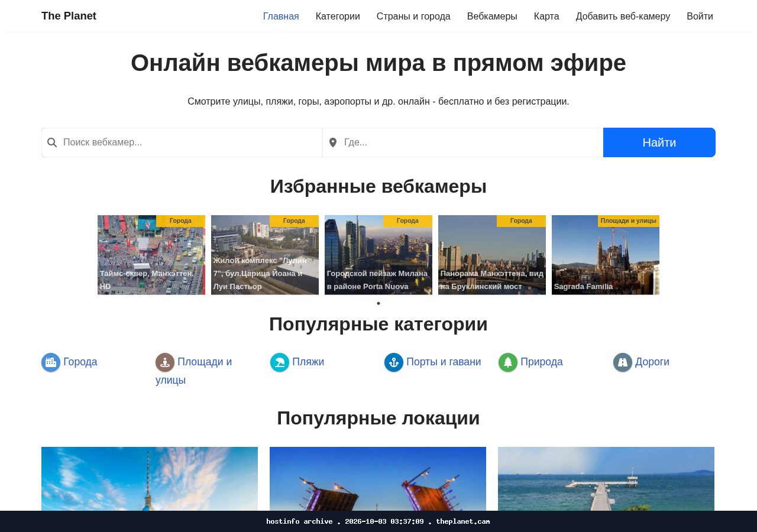The width and height of the screenshot is (757, 532).
Task: Click The Planet site logo
Action: 69,16
